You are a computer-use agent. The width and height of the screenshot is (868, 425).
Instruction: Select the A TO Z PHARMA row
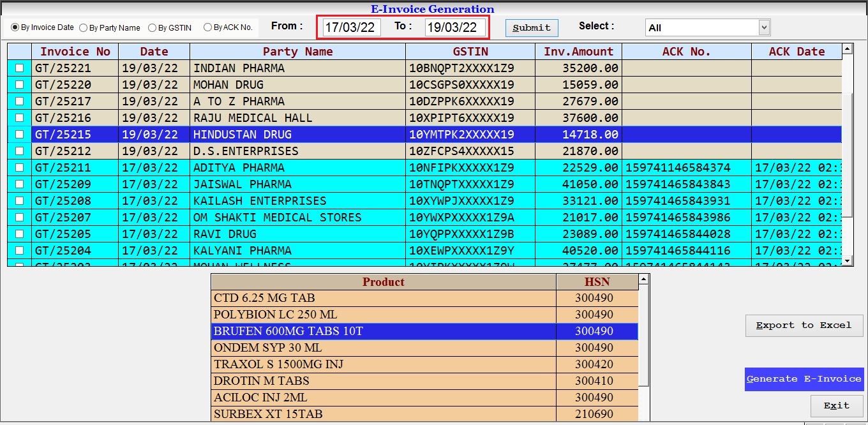coord(424,101)
